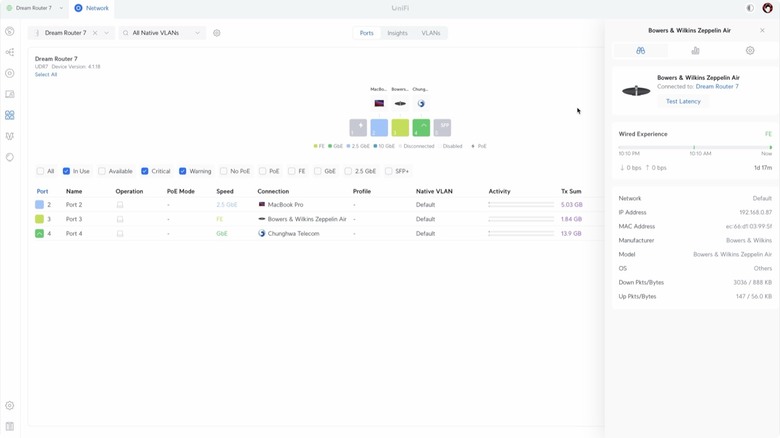This screenshot has width=780, height=438.
Task: Open the UniFi devices icon in sidebar
Action: pos(9,73)
